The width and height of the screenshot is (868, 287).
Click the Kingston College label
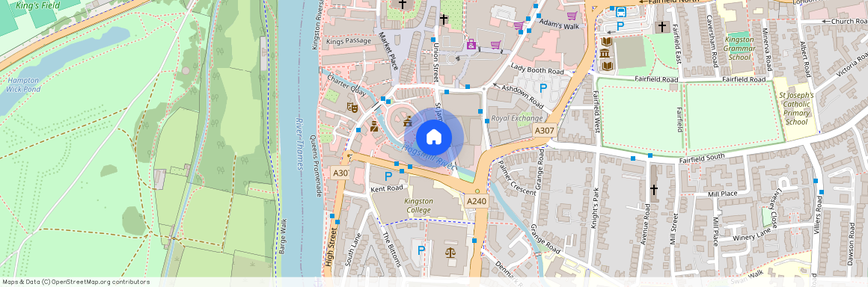[x=418, y=206]
